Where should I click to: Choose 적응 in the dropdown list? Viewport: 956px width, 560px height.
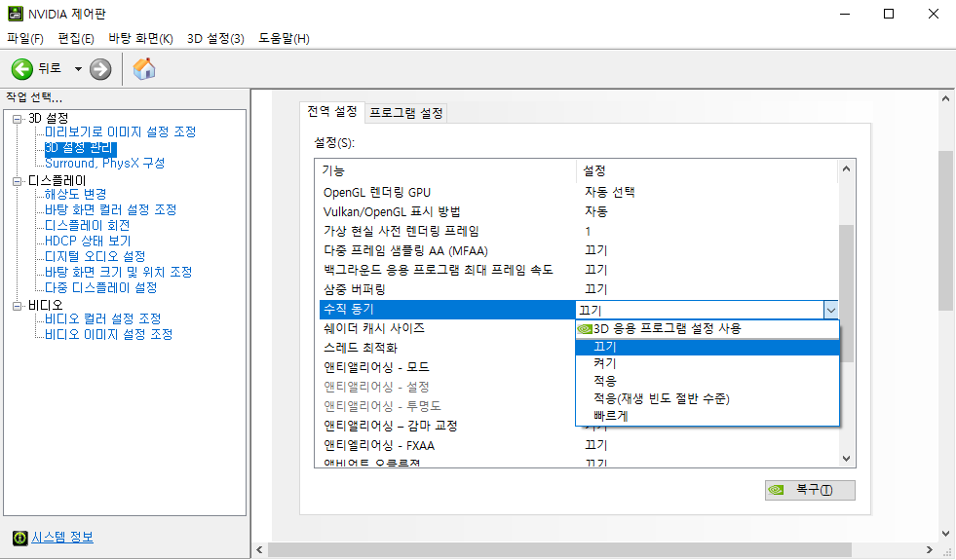point(707,381)
